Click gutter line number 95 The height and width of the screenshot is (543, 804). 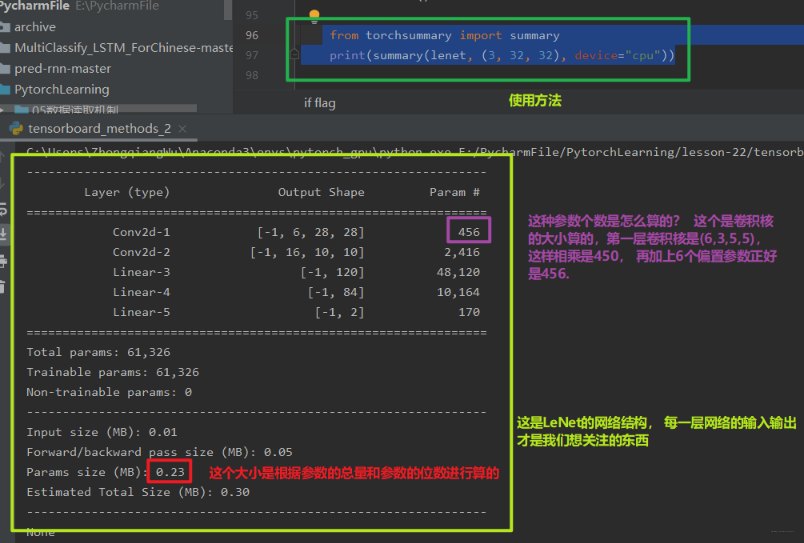pyautogui.click(x=252, y=15)
